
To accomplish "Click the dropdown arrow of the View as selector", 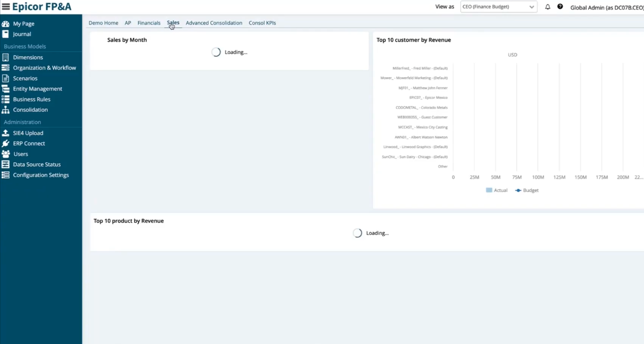I will (531, 7).
